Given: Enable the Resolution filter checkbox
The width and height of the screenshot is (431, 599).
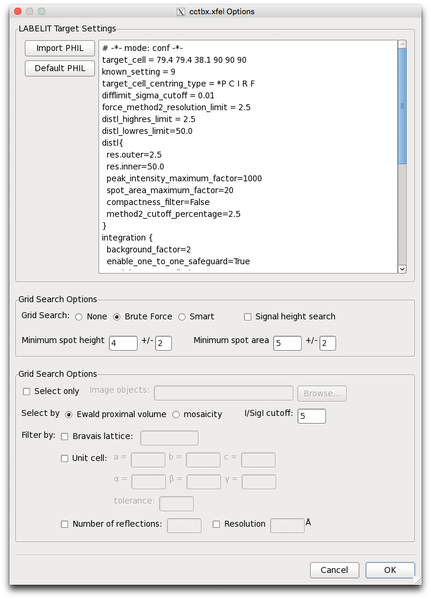Looking at the screenshot, I should [216, 525].
